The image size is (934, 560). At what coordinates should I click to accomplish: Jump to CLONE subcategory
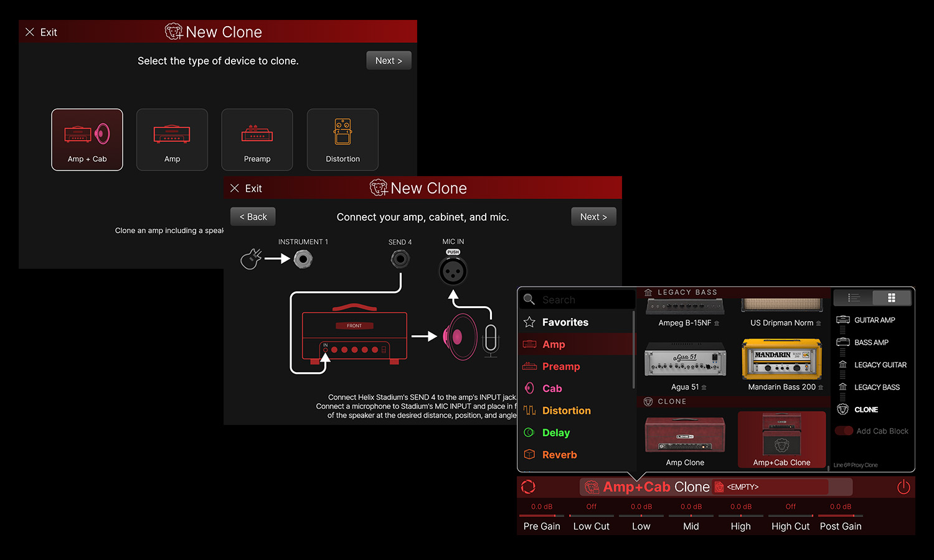click(x=857, y=409)
